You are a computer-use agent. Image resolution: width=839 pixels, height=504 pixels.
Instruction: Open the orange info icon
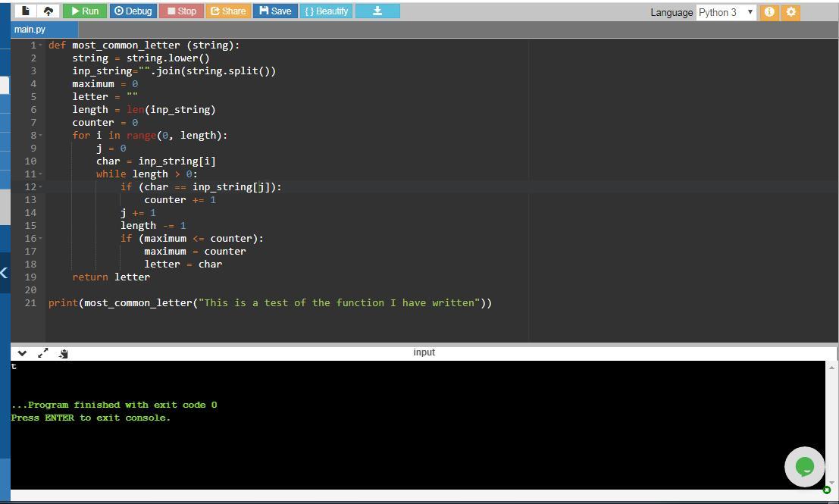pos(770,12)
